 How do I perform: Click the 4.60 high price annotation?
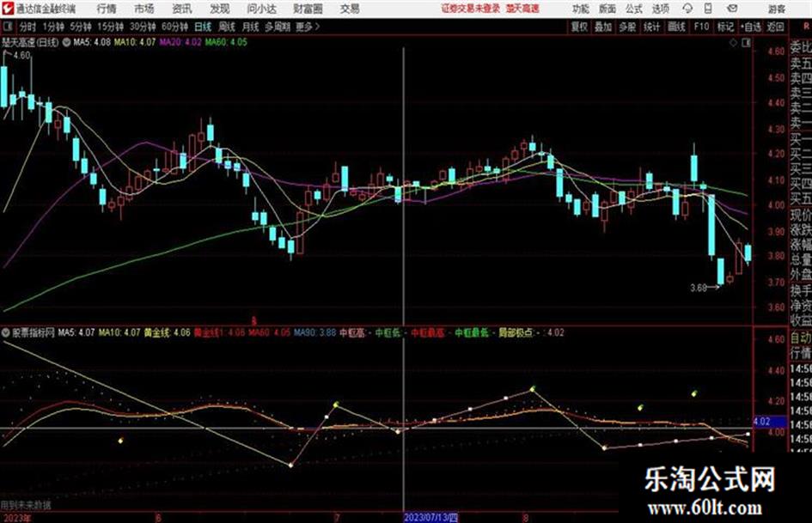pos(21,55)
